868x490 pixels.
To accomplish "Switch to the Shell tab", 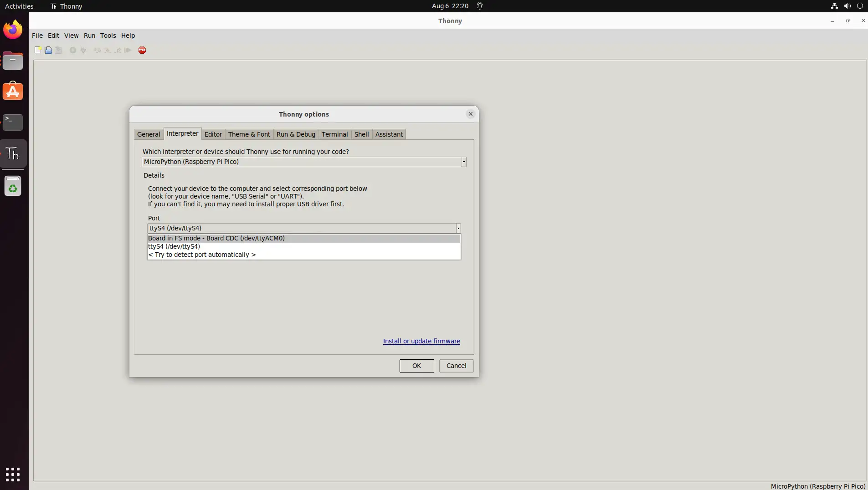I will coord(361,134).
